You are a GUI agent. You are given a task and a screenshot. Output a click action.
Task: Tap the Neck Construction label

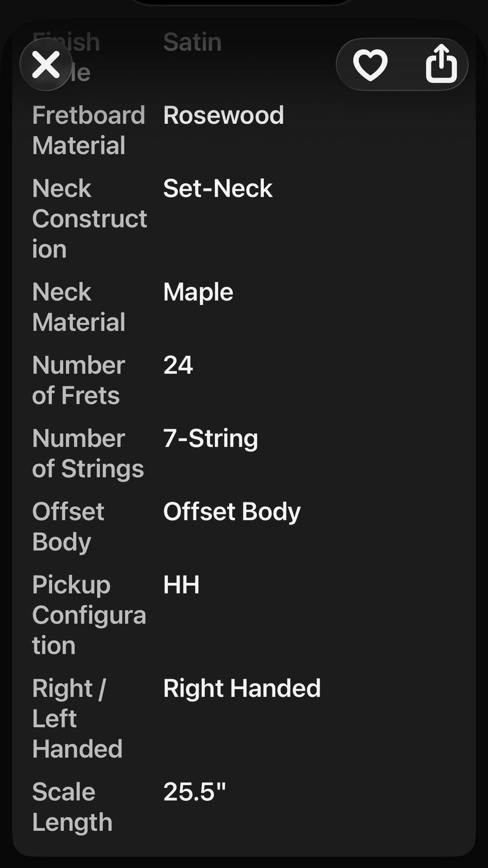click(89, 219)
